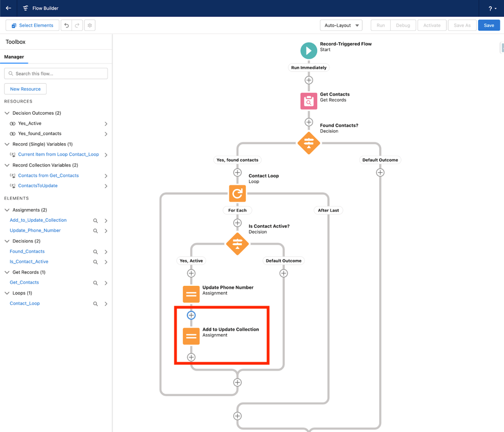Screen dimensions: 504x432
Task: Click the plus icon below Run Immediately
Action: (309, 80)
